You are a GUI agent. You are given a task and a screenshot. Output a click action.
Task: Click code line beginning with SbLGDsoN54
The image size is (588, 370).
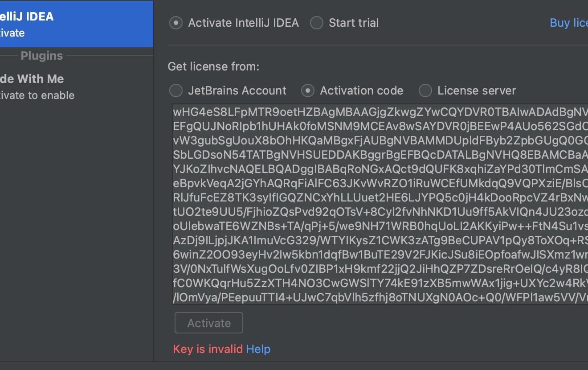coord(380,154)
